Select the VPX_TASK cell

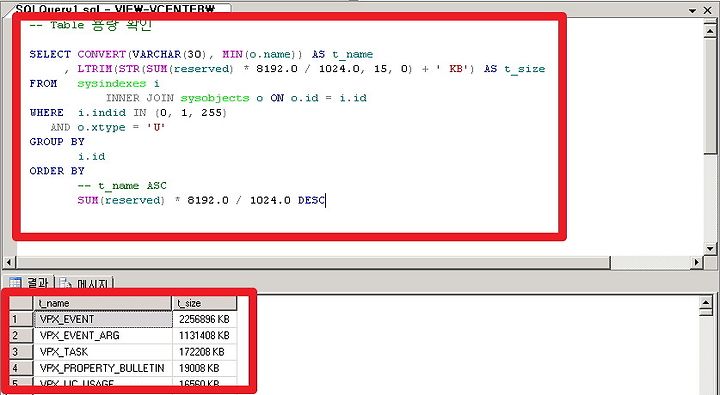click(x=103, y=352)
